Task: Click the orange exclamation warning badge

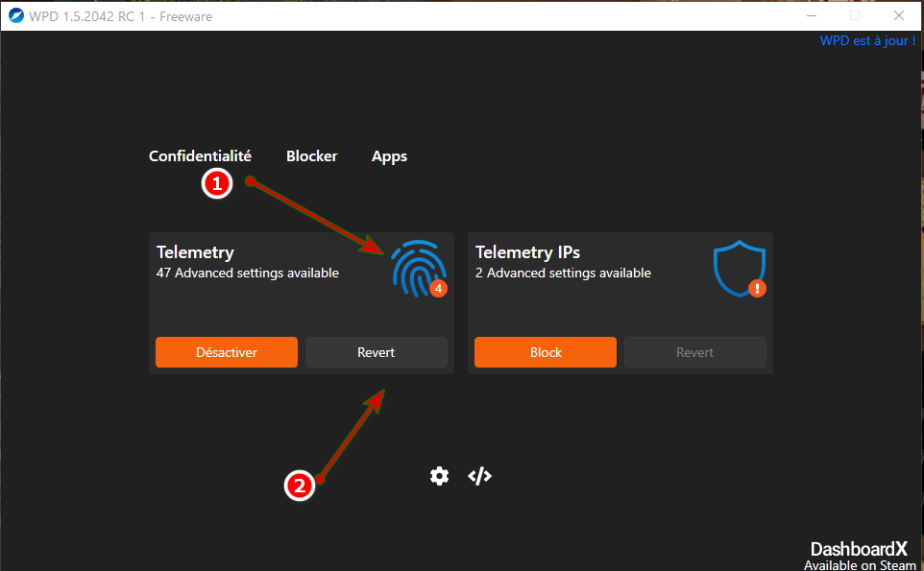Action: 757,288
